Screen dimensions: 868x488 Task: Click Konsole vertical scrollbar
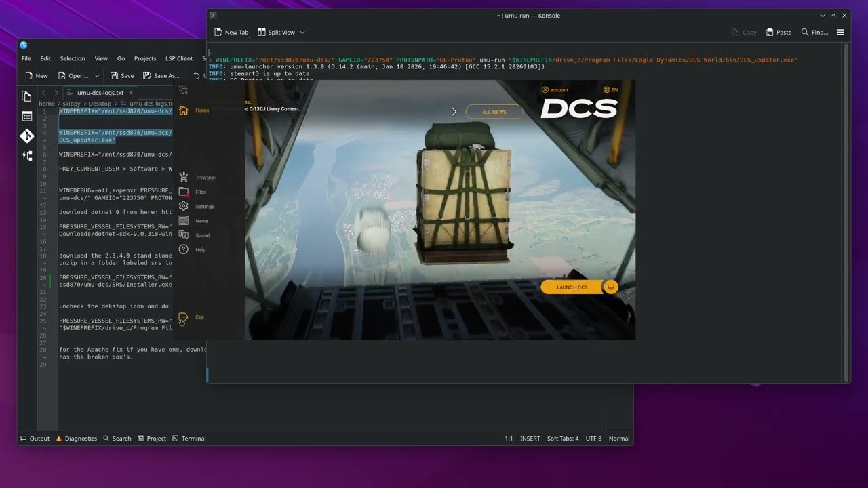[846, 213]
